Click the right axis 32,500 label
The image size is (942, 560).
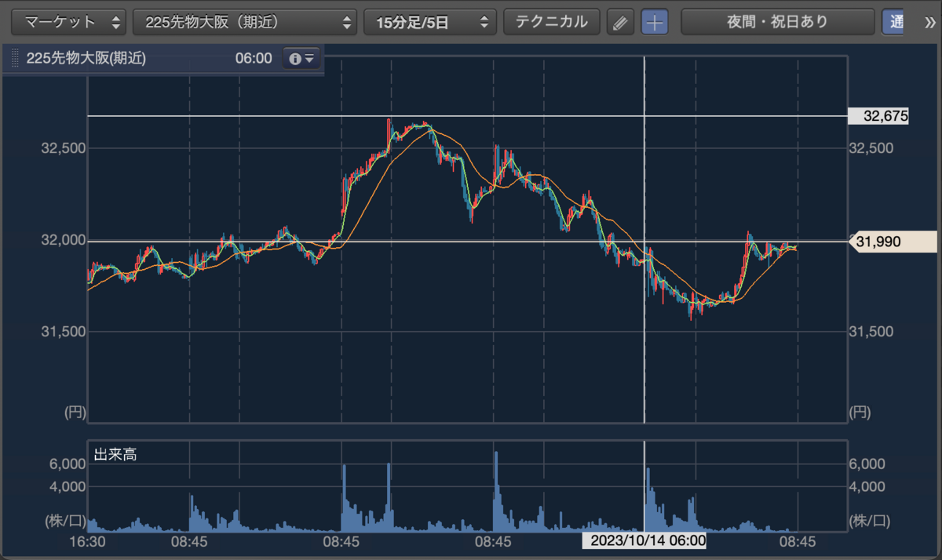click(871, 147)
